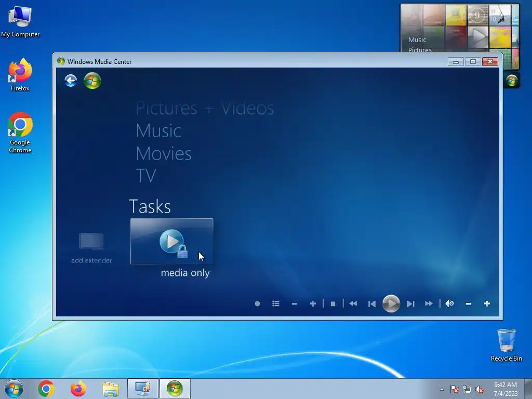
Task: Open the green Media Center start orb
Action: (92, 81)
